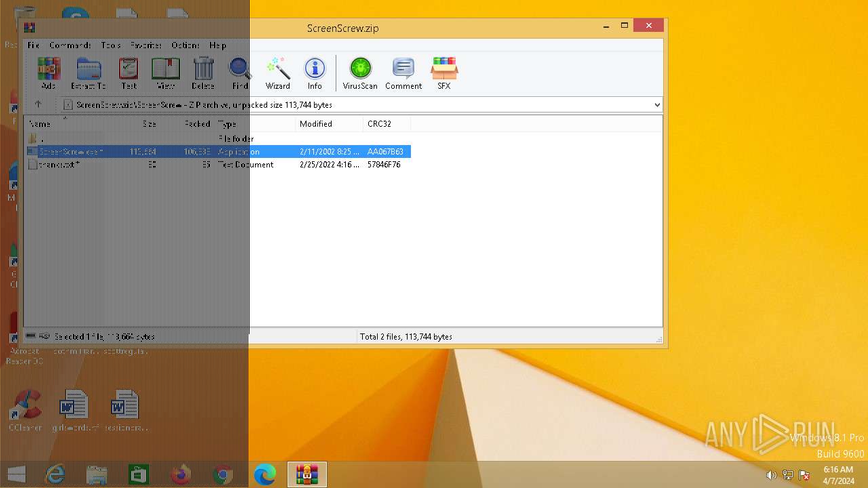Image resolution: width=868 pixels, height=488 pixels.
Task: Click the WinRAR title bar icon
Action: click(x=29, y=28)
